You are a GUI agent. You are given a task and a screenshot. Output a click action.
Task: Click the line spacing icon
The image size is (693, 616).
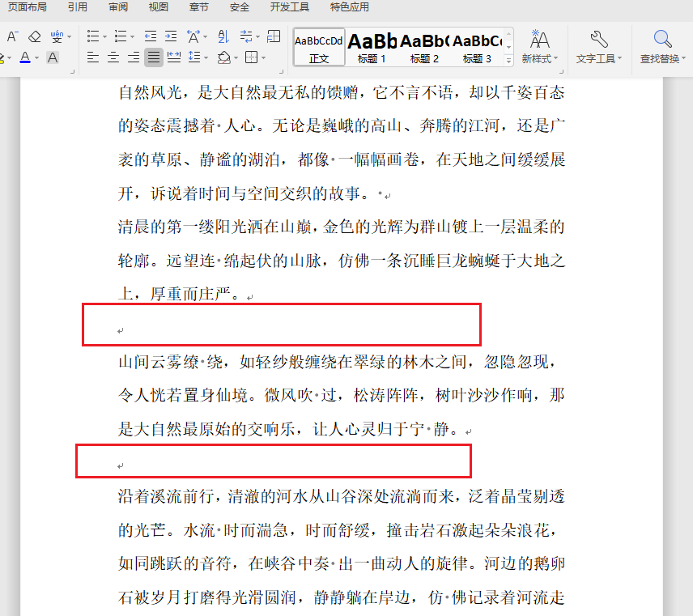pos(194,57)
